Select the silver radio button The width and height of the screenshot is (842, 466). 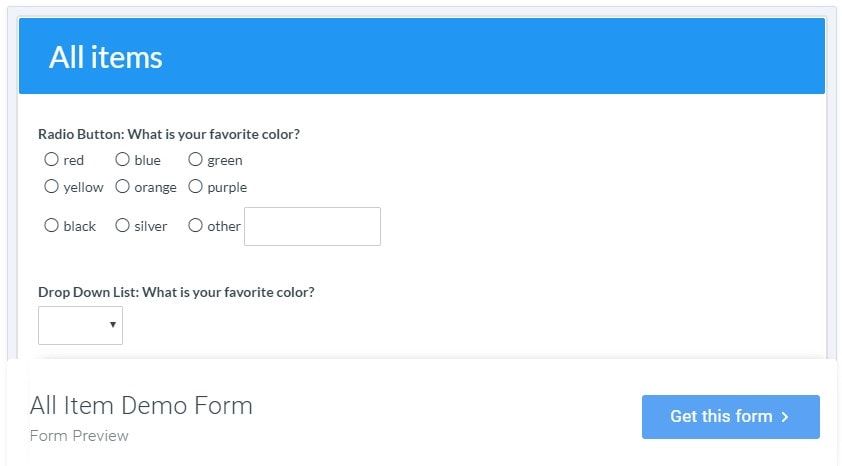tap(122, 225)
